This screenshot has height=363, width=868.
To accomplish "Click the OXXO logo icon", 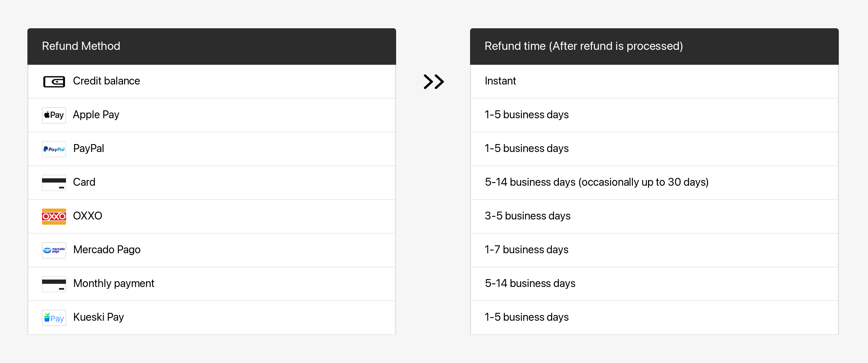I will 54,216.
